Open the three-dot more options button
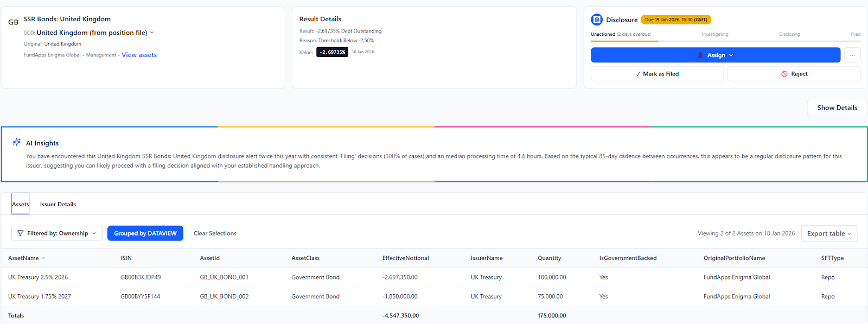 click(852, 55)
